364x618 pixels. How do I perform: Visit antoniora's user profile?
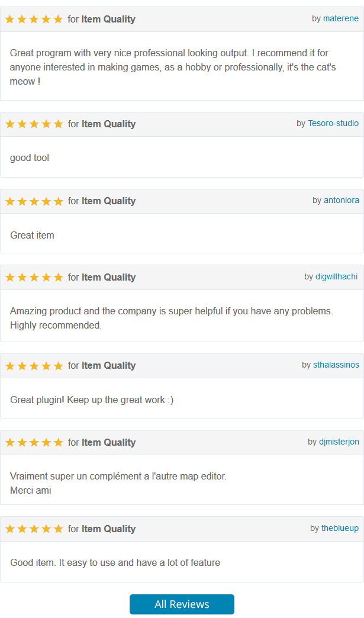pyautogui.click(x=341, y=200)
